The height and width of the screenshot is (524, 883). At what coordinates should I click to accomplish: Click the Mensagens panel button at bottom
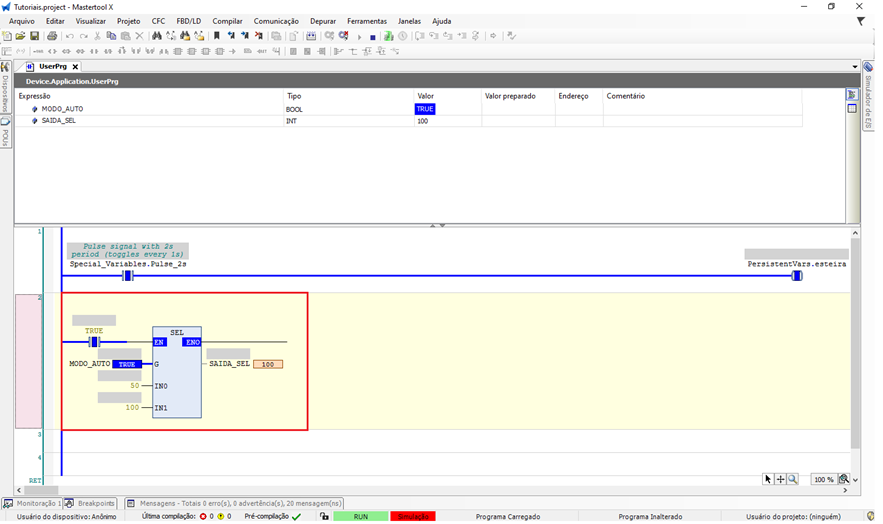[234, 503]
